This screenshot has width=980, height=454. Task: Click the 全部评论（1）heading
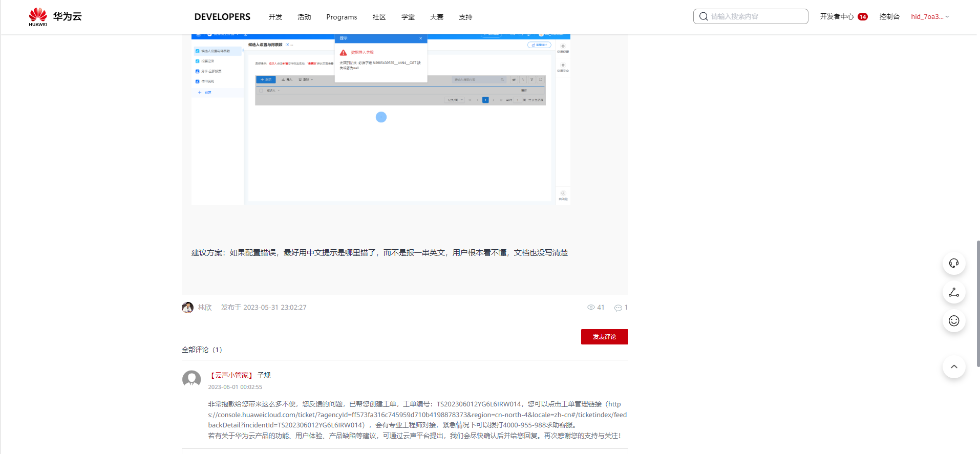pyautogui.click(x=202, y=350)
